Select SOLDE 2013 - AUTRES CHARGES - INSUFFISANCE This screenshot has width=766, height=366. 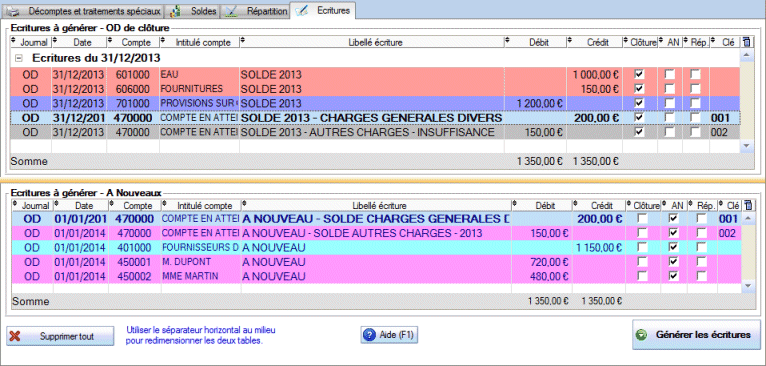pos(375,132)
